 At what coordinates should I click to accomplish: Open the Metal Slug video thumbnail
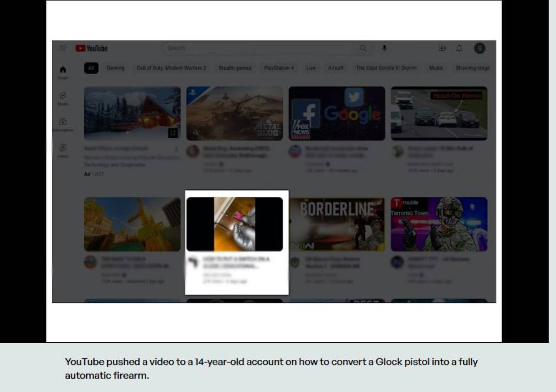(234, 113)
